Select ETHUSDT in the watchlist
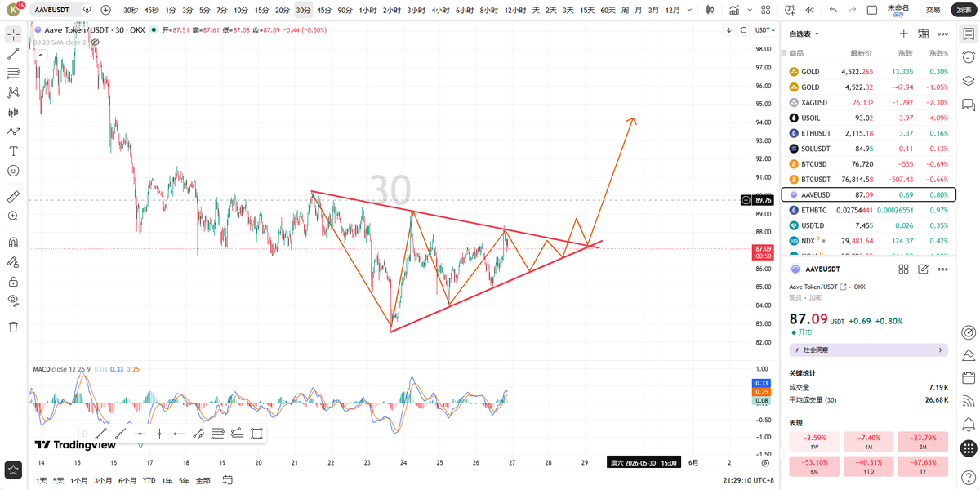980x490 pixels. 868,133
